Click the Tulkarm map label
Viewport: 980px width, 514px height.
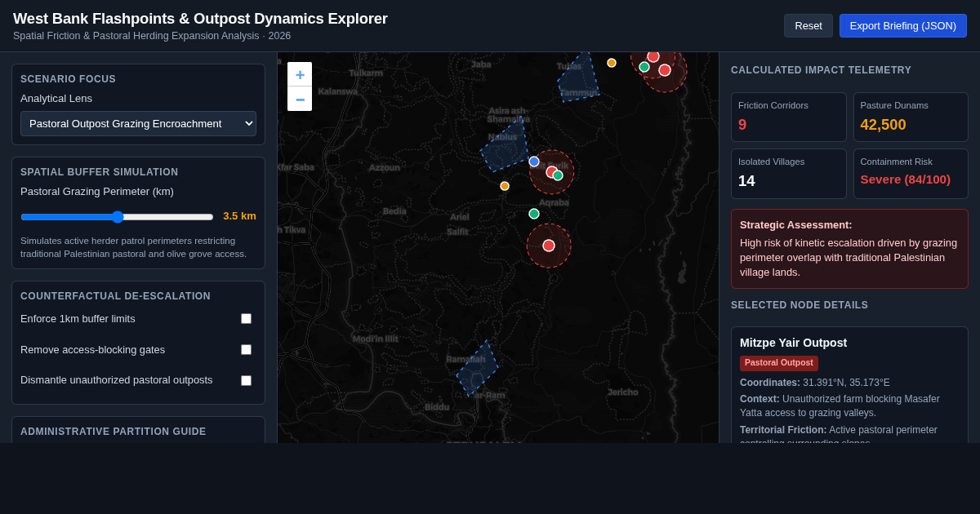366,73
